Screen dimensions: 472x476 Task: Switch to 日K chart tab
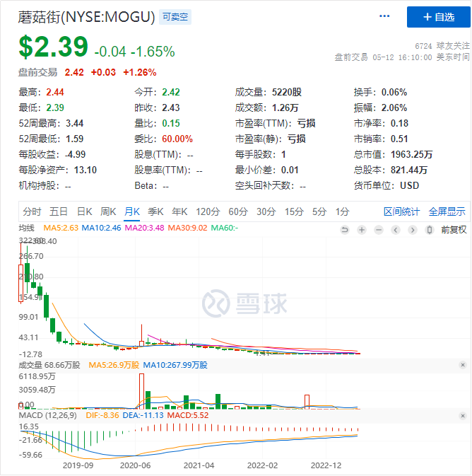tap(85, 211)
